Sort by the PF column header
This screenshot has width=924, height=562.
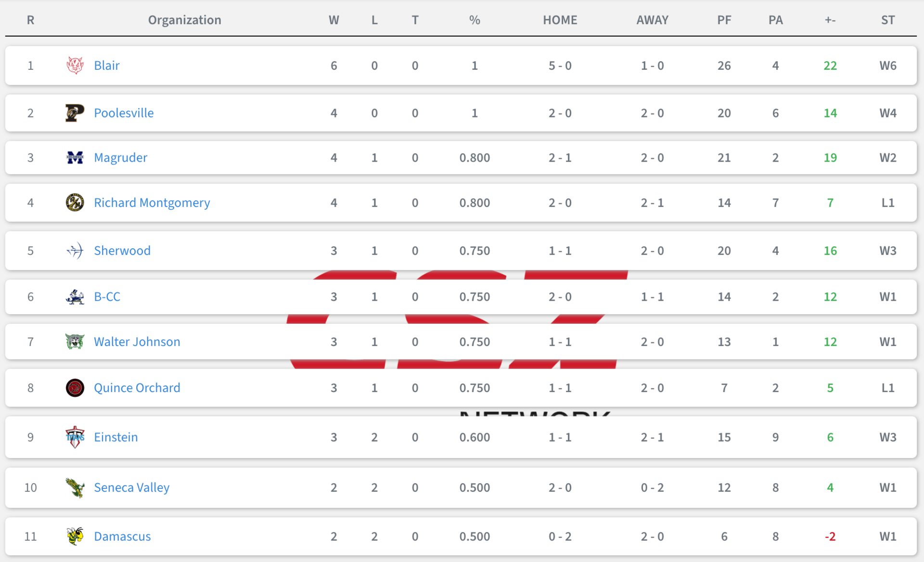point(724,20)
